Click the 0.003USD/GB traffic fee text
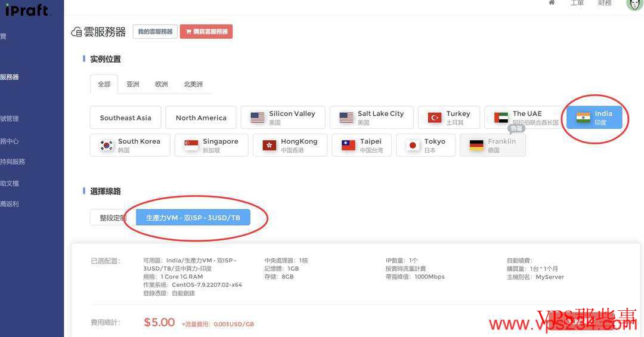 [x=234, y=324]
